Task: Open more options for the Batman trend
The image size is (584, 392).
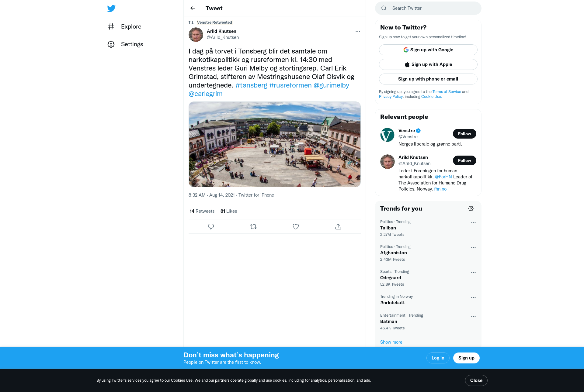Action: [x=473, y=316]
